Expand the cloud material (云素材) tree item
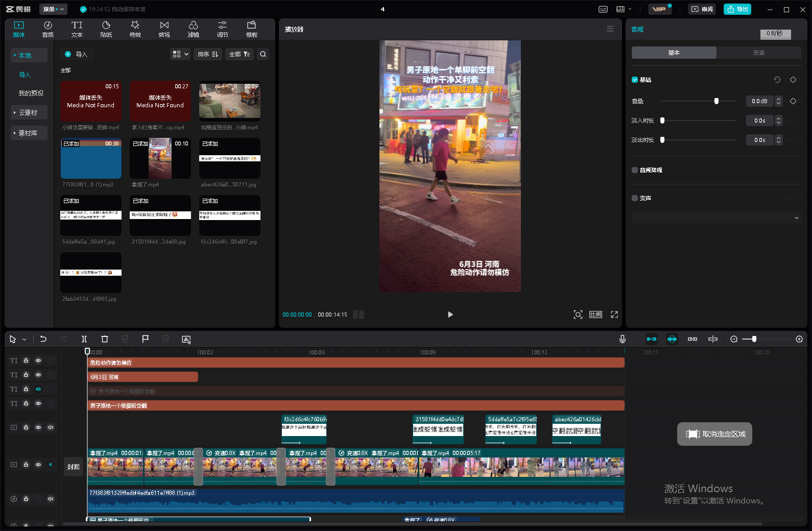 (29, 113)
